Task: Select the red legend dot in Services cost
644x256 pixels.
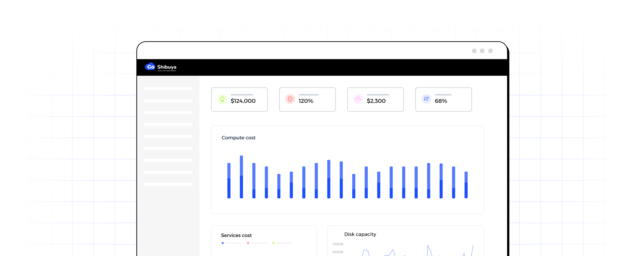Action: (x=248, y=243)
